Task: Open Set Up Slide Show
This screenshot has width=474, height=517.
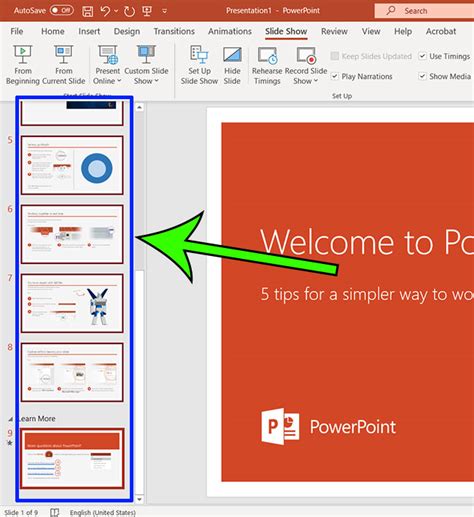Action: [199, 65]
